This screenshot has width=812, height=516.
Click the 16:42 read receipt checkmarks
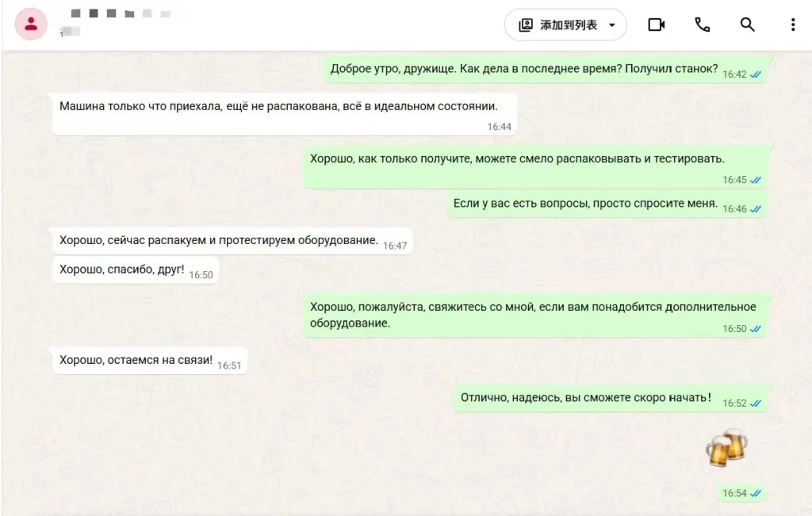pos(756,75)
